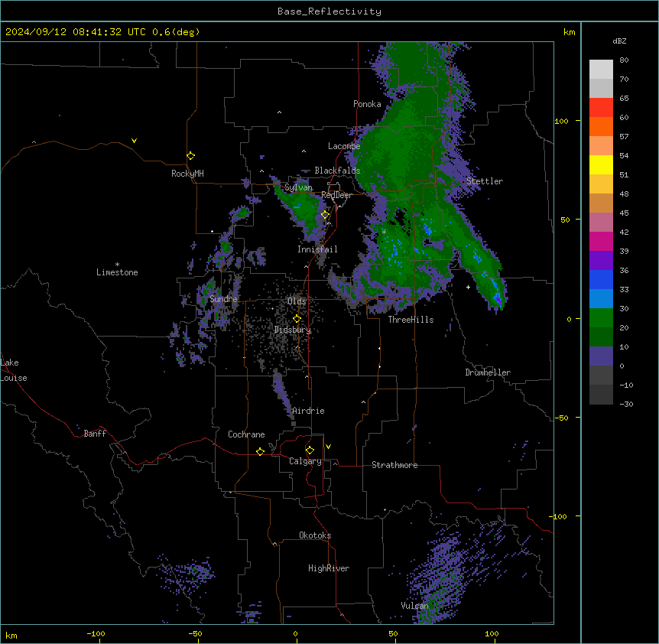This screenshot has height=644, width=659.
Task: Click the high-reflectivity storm core near Drumheller
Action: click(498, 299)
